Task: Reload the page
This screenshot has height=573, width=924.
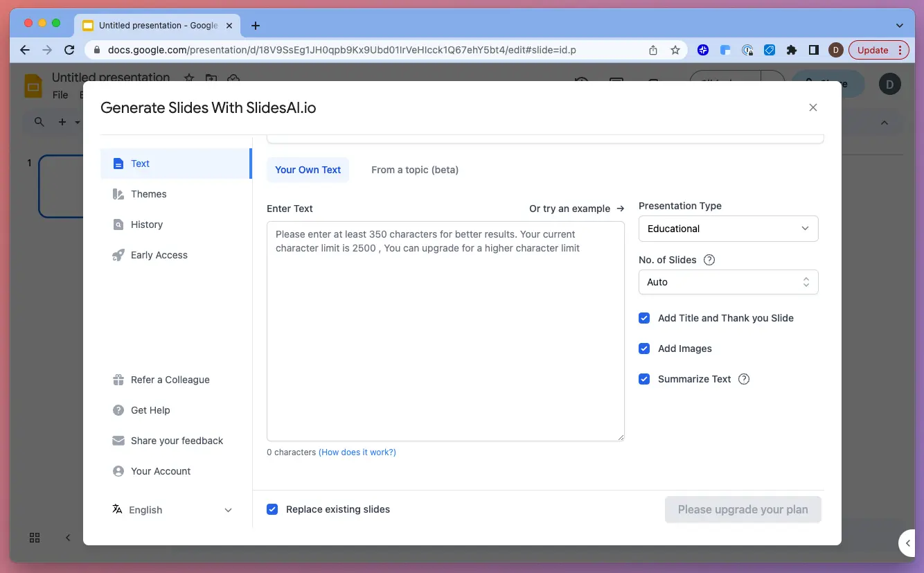Action: pyautogui.click(x=69, y=50)
